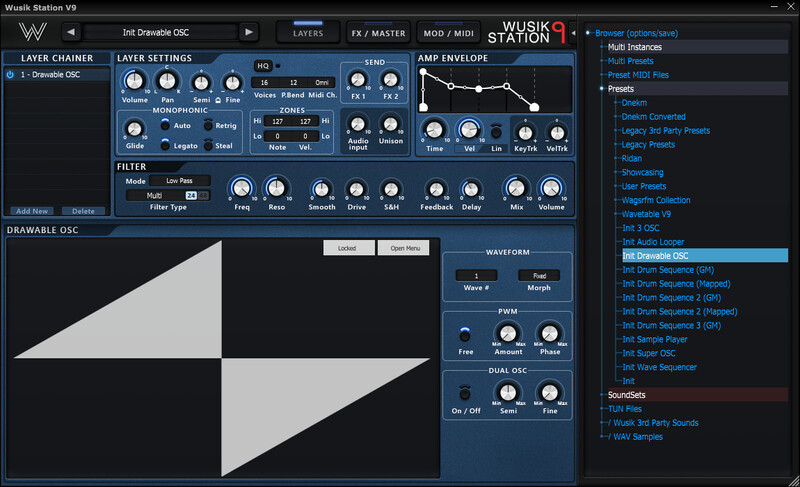Select Init Super OSC preset
Image resolution: width=800 pixels, height=487 pixels.
tap(648, 353)
